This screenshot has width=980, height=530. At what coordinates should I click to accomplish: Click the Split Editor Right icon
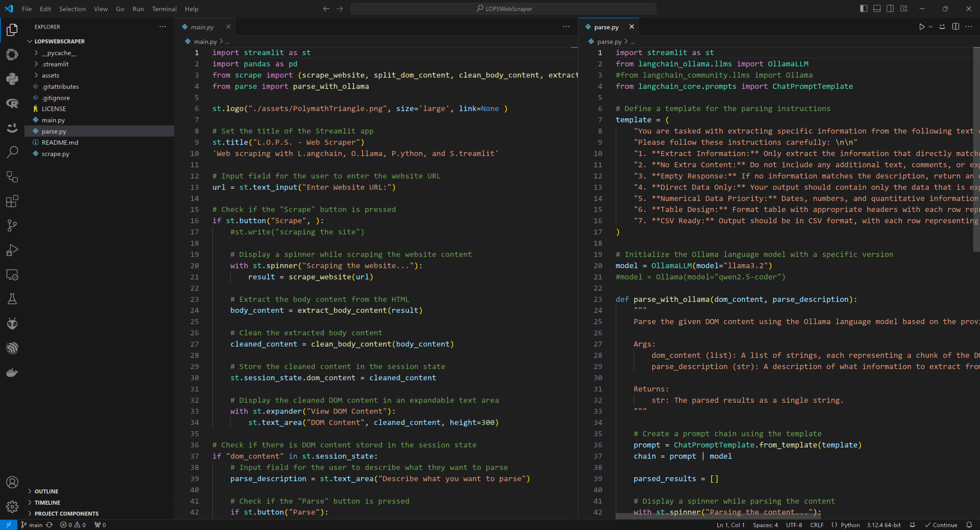(956, 27)
